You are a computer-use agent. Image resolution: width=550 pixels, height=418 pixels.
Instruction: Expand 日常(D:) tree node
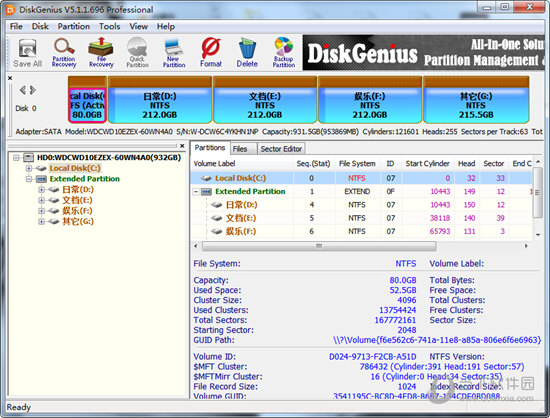(x=41, y=190)
